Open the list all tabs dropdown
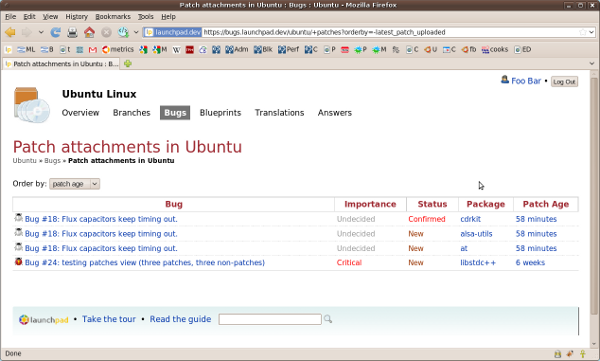Viewport: 600px width, 361px height. coord(592,64)
